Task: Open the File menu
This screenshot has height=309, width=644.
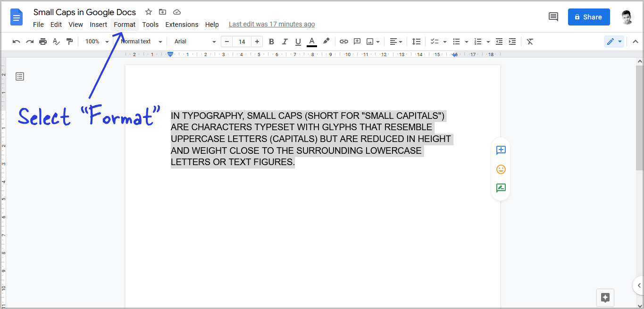Action: click(38, 25)
